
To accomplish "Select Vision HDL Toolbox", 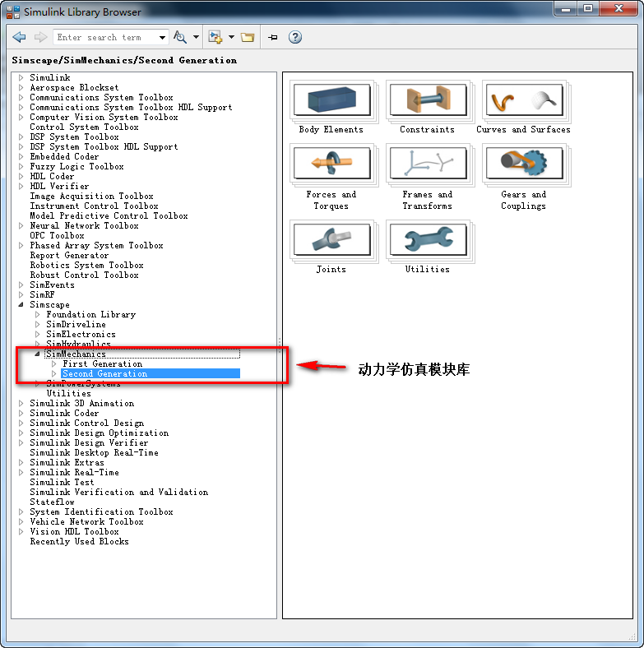I will point(74,532).
